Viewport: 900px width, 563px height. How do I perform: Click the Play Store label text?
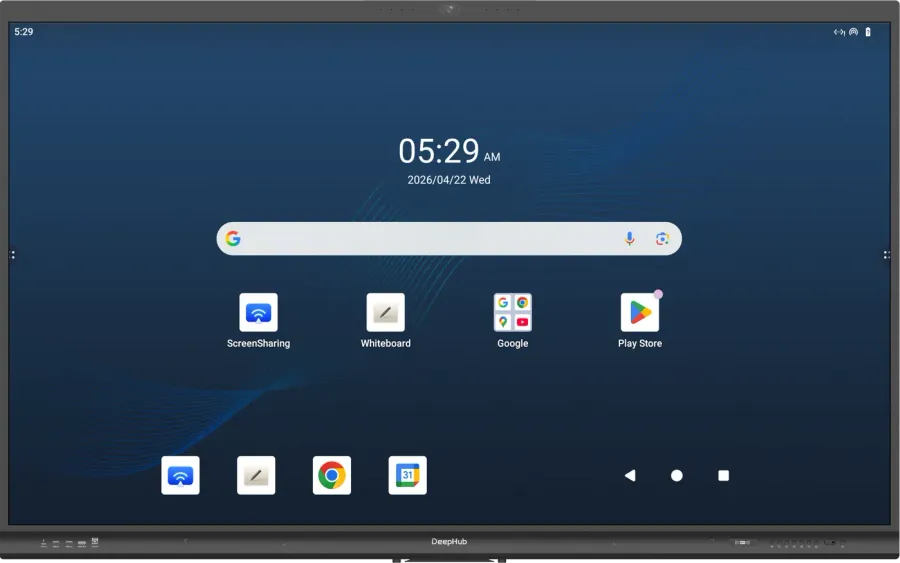639,343
